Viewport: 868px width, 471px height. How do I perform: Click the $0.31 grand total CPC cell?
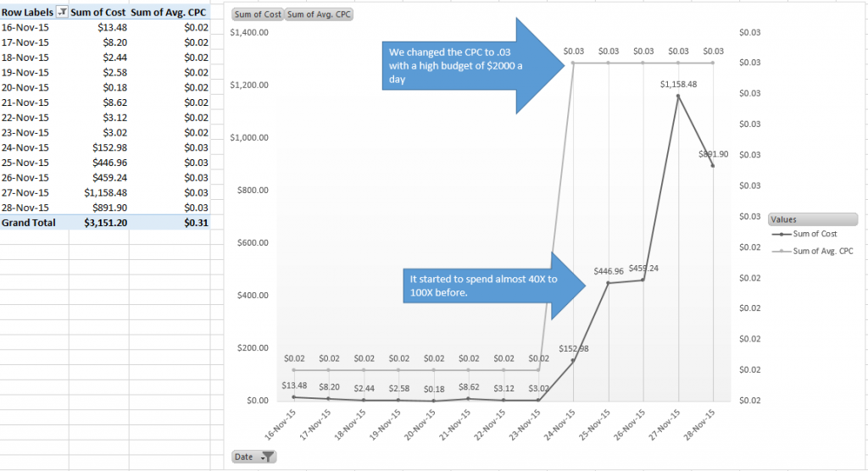click(195, 223)
